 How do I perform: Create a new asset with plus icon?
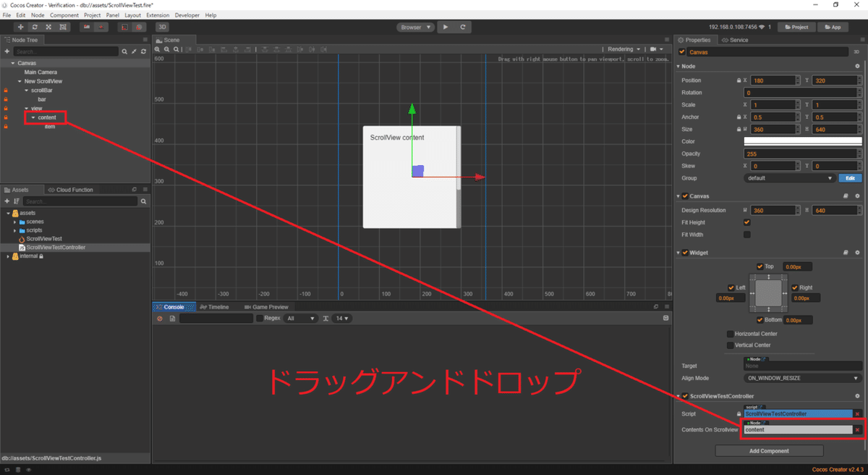[7, 201]
